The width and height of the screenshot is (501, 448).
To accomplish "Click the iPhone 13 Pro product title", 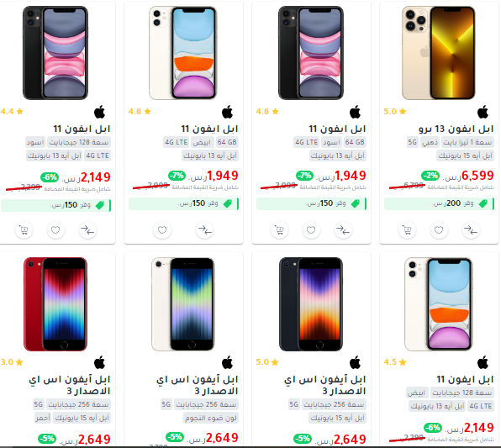I will point(456,129).
